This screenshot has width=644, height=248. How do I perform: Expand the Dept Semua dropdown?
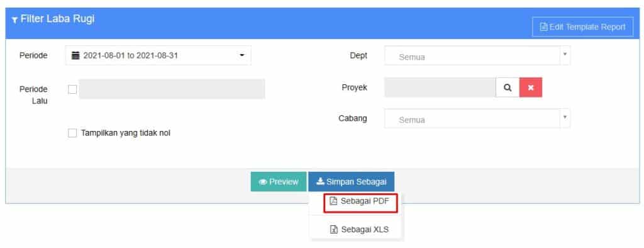pos(477,55)
